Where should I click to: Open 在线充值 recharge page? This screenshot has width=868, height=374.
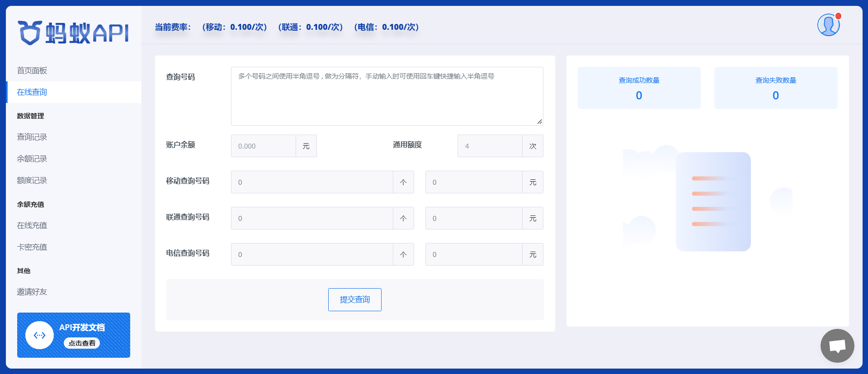[32, 225]
